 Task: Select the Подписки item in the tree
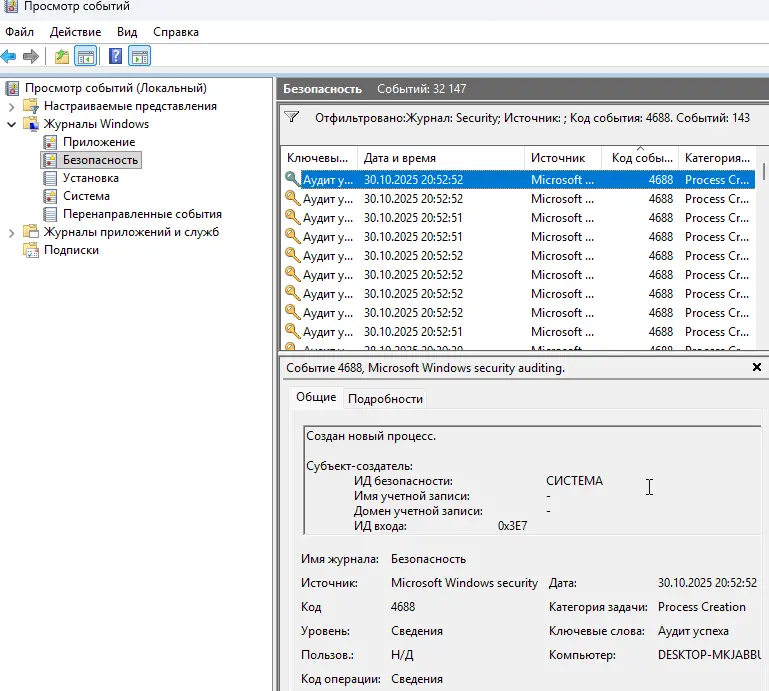(x=71, y=250)
